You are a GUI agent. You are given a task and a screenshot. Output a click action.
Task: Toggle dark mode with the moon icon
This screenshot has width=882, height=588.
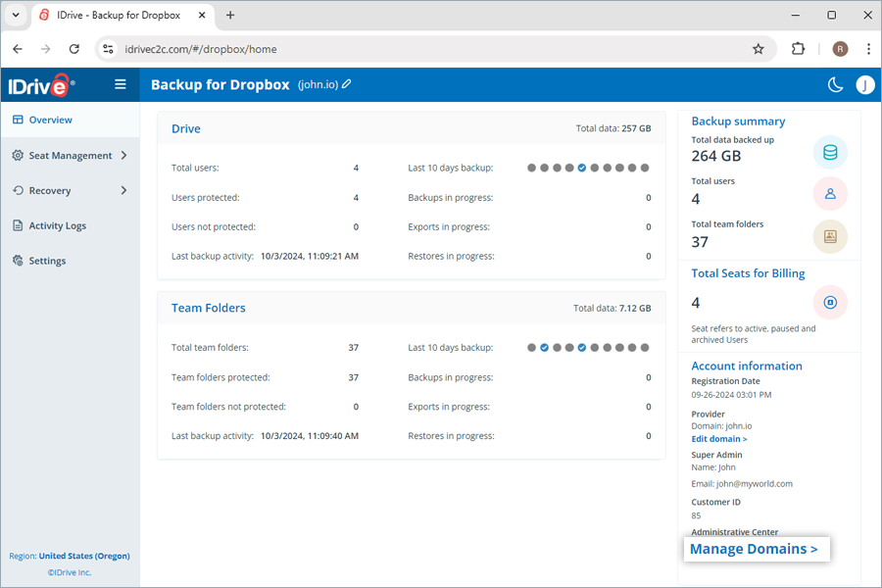pyautogui.click(x=835, y=85)
